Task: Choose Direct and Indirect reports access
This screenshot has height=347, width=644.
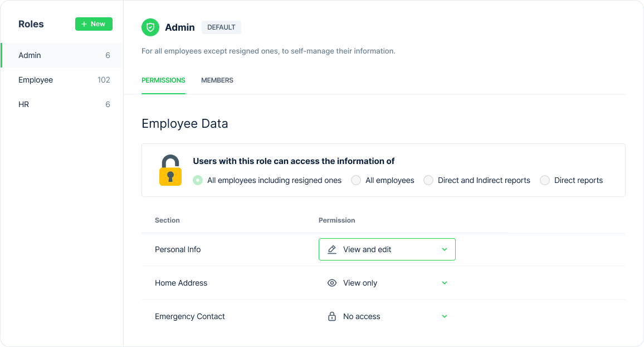Action: click(x=428, y=180)
